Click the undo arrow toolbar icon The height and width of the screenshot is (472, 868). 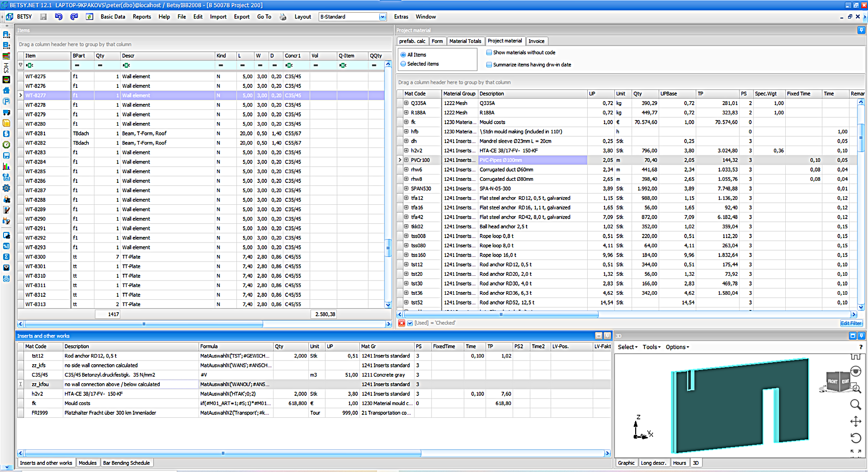(x=59, y=17)
